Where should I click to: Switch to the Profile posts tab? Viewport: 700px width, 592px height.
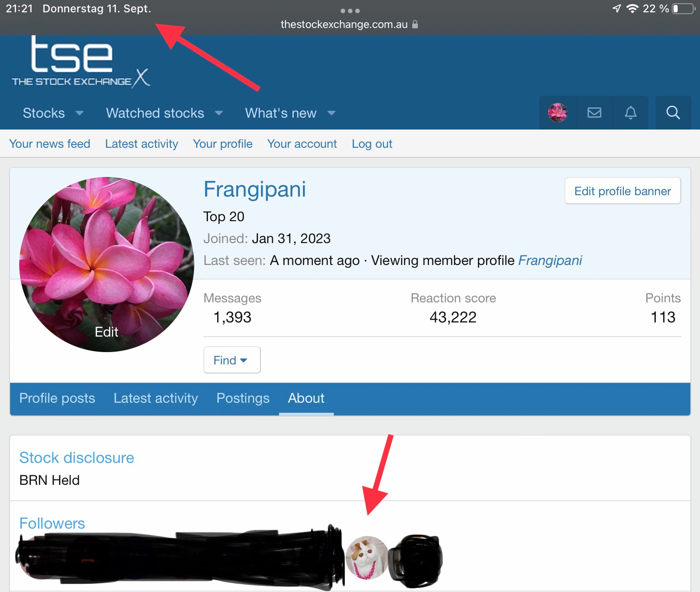[x=57, y=398]
